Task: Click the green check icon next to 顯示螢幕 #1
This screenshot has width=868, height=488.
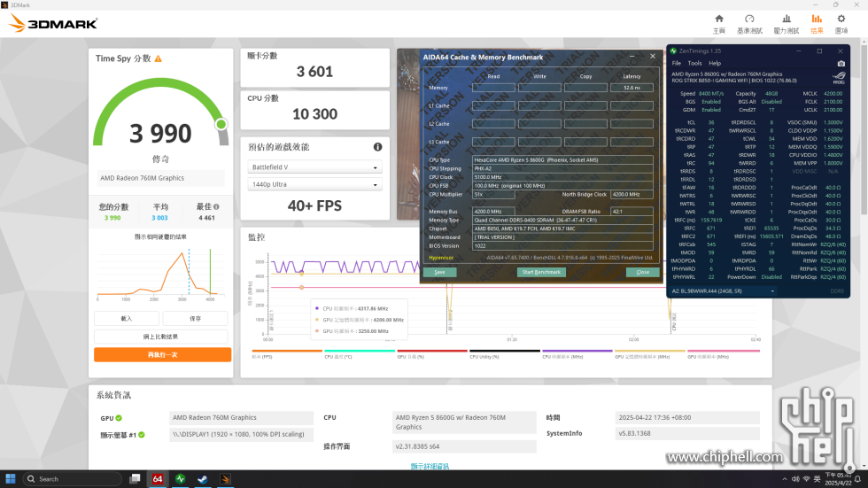Action: click(x=142, y=435)
